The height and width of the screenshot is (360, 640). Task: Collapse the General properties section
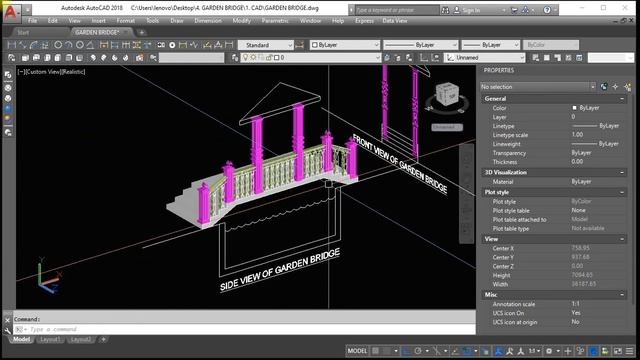click(x=622, y=99)
